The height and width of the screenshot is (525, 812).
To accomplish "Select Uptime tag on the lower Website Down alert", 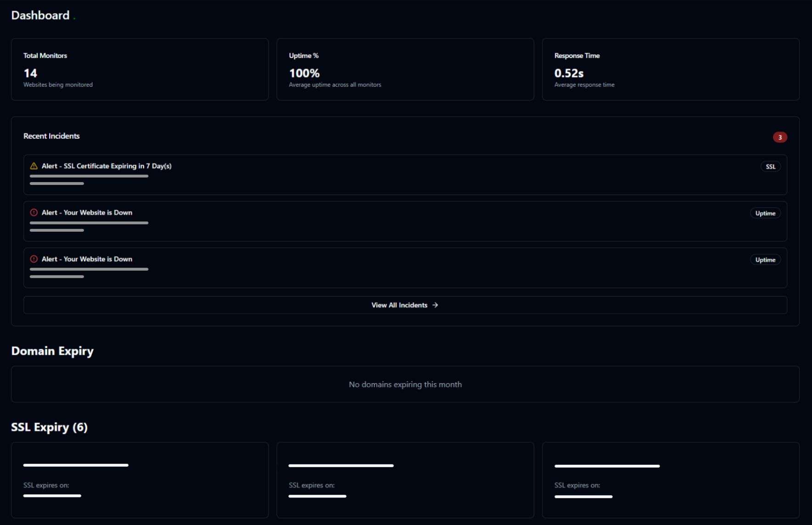I will click(765, 260).
